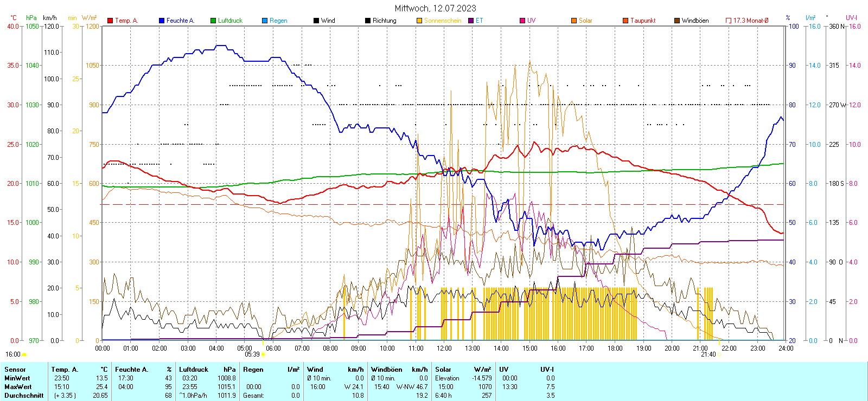Click the Taupunkt legend label

tap(643, 21)
